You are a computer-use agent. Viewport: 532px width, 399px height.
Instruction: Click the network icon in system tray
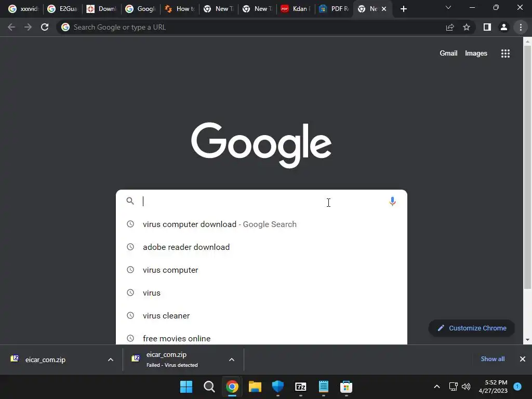click(x=453, y=387)
